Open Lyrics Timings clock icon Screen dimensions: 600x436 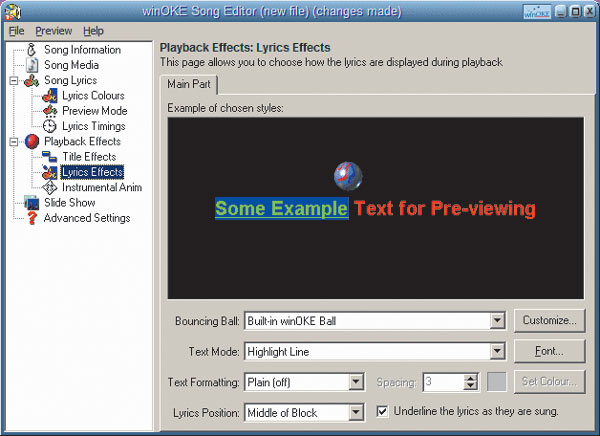pyautogui.click(x=50, y=126)
